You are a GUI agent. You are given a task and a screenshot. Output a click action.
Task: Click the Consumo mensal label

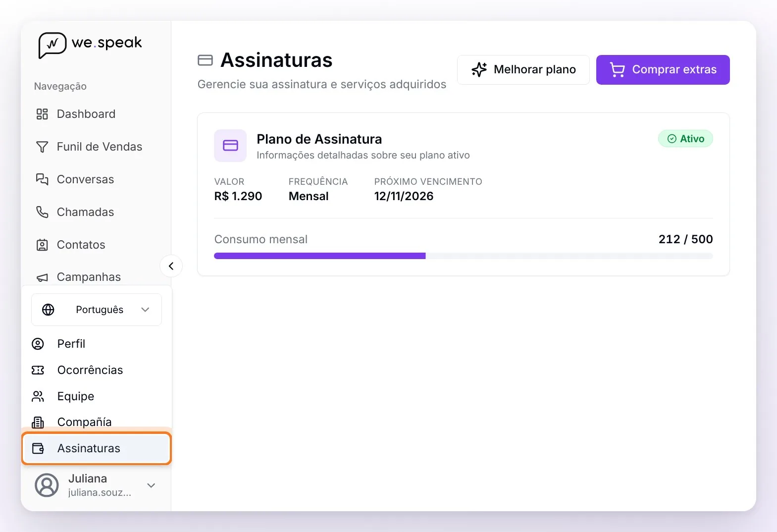[261, 239]
